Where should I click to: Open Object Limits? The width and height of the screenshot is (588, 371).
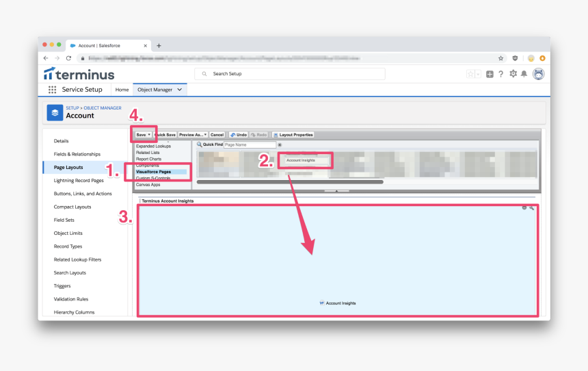point(68,233)
